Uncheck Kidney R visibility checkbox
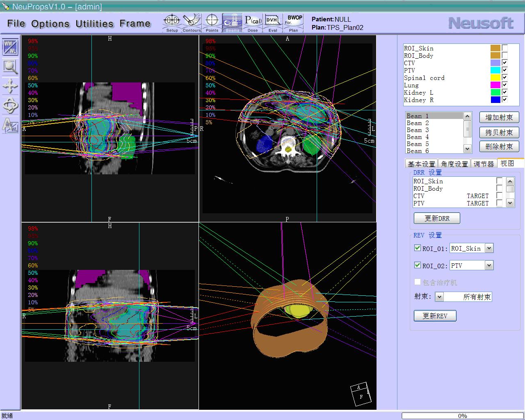 click(x=505, y=100)
